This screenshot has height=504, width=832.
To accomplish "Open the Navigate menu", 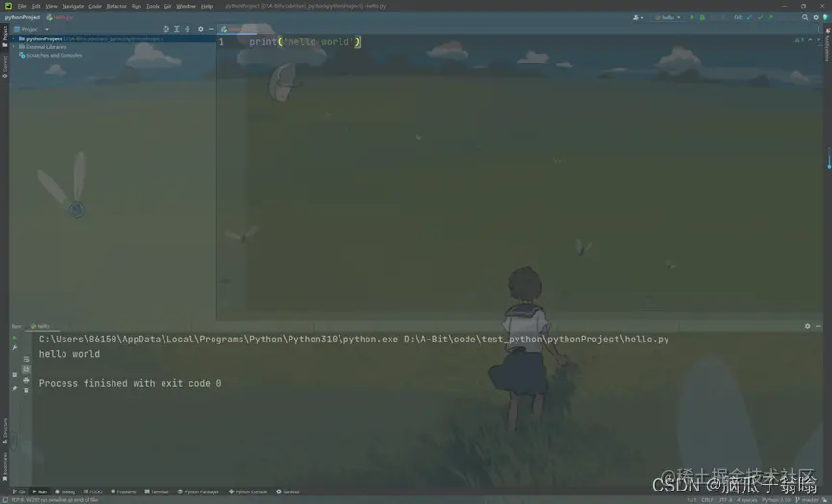I will (73, 6).
